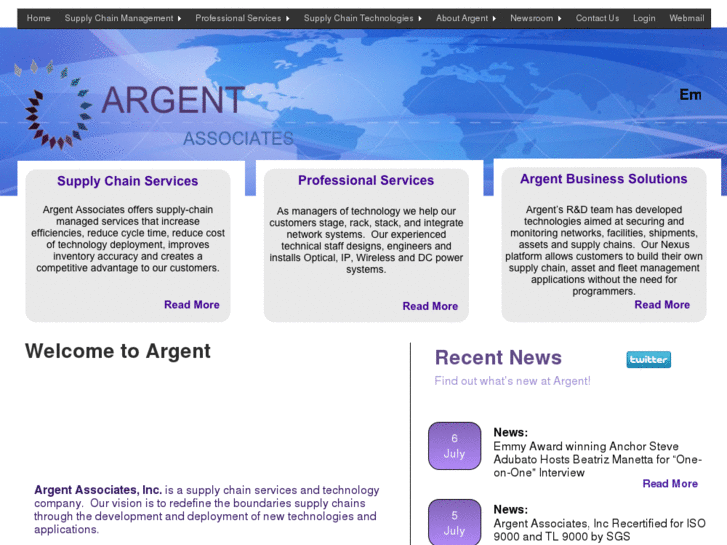Click the ISO 9000 recertification news text
The height and width of the screenshot is (545, 727).
599,530
